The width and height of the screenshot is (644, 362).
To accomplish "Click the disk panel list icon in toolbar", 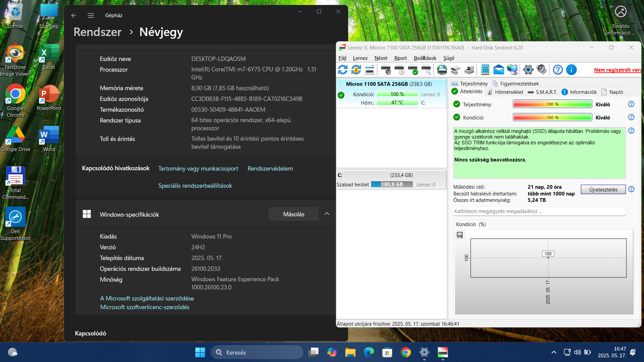I will point(370,70).
